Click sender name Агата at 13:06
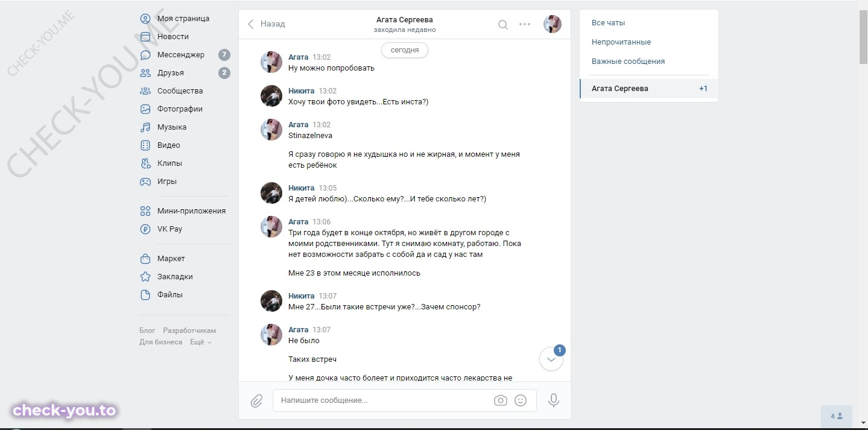This screenshot has width=868, height=430. coord(298,222)
